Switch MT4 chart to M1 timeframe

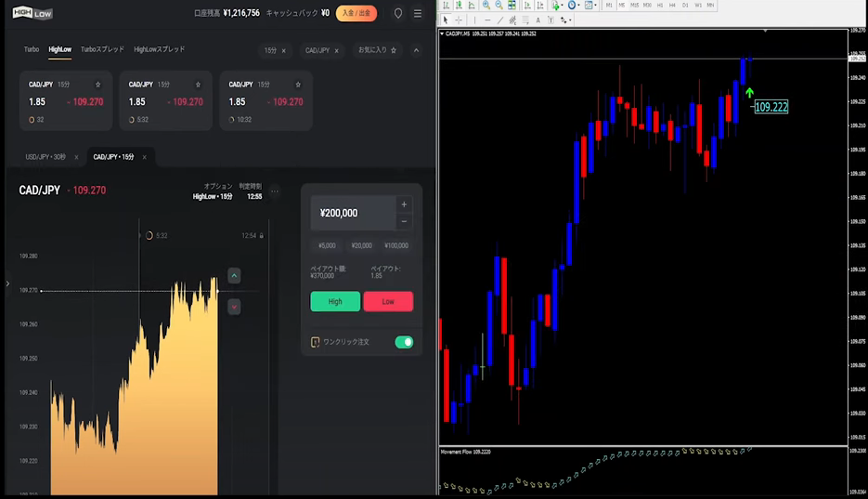pyautogui.click(x=609, y=5)
